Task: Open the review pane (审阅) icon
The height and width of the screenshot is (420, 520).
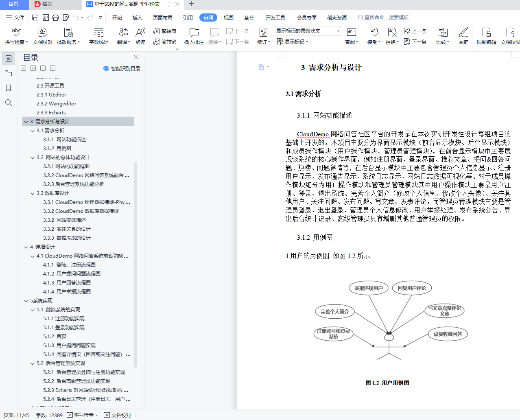Action: (352, 33)
